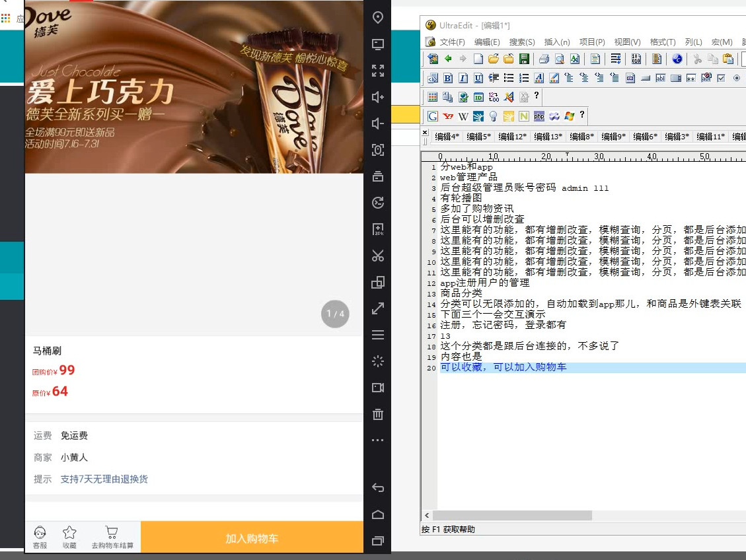Click scroll left arrow in UltraEdit
Image resolution: width=746 pixels, height=560 pixels.
[427, 515]
